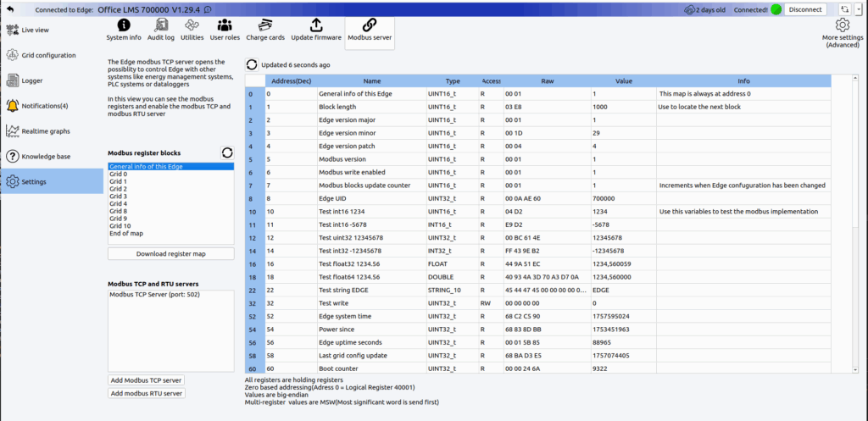Open the Audit log tab
Image resolution: width=868 pixels, height=421 pixels.
pyautogui.click(x=161, y=30)
